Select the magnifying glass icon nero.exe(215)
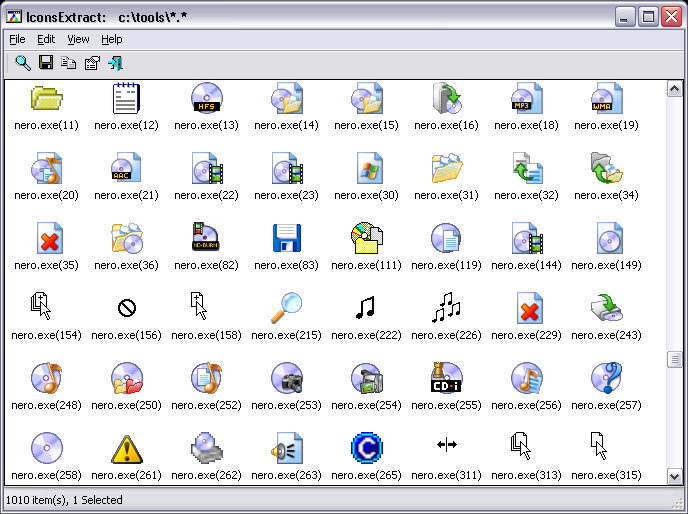 pos(287,308)
